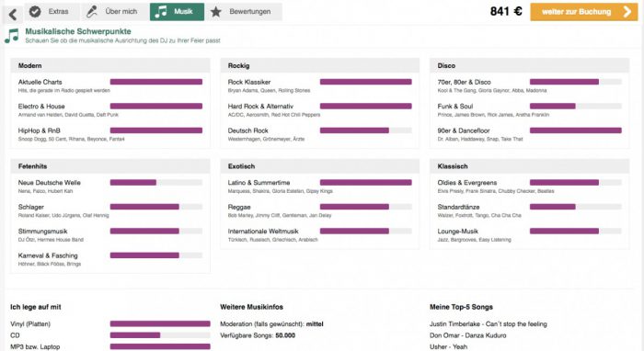Click the green music note beside Musikalische Schwerpunkte
This screenshot has width=644, height=351.
(12, 36)
